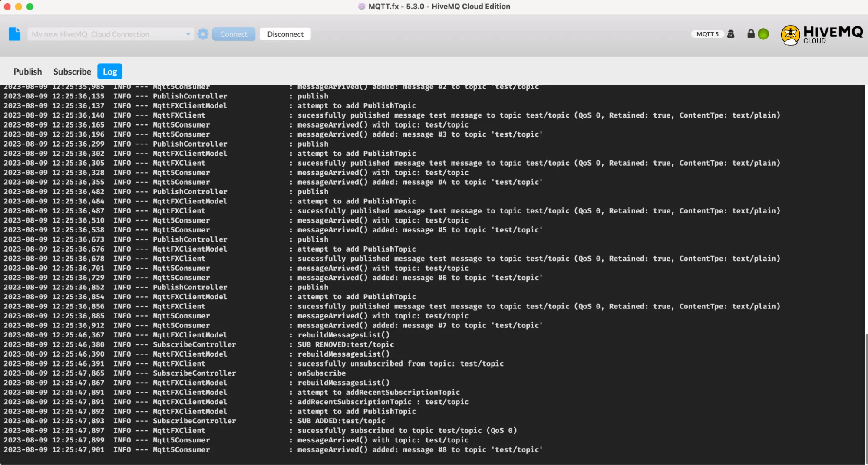Click timestamp '12:25:36,135' in the log

(78, 96)
